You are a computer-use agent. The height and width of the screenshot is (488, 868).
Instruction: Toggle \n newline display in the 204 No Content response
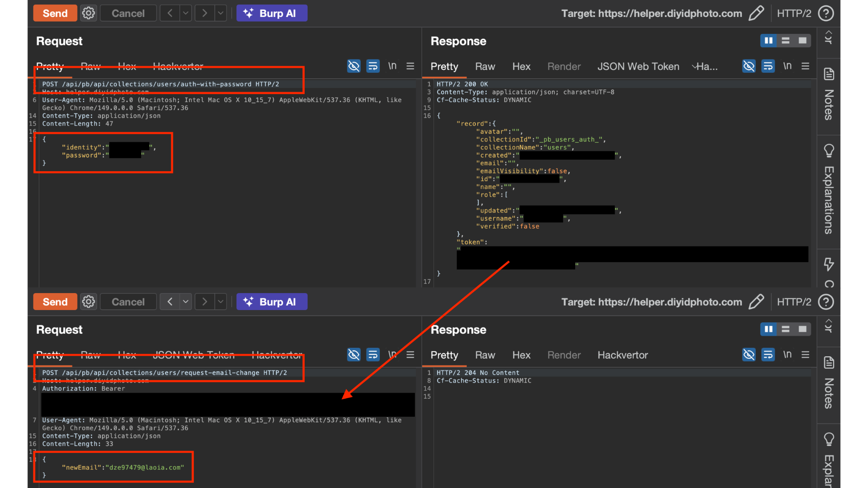[787, 355]
